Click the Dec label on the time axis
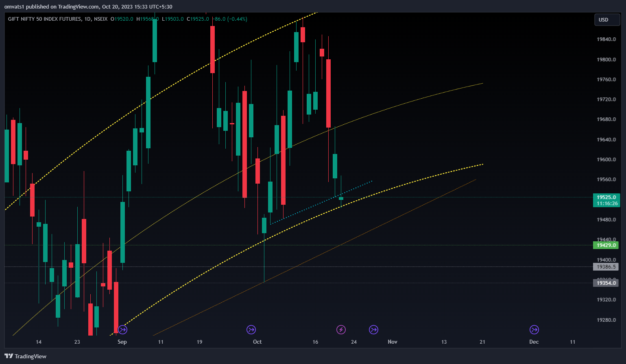Viewport: 626px width, 364px height. [534, 342]
